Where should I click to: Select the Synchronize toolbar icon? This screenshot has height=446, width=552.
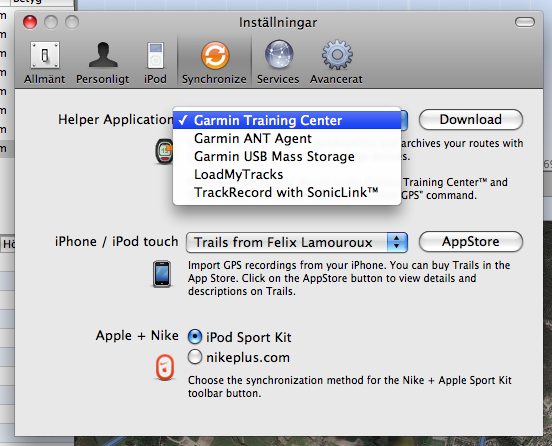[214, 62]
